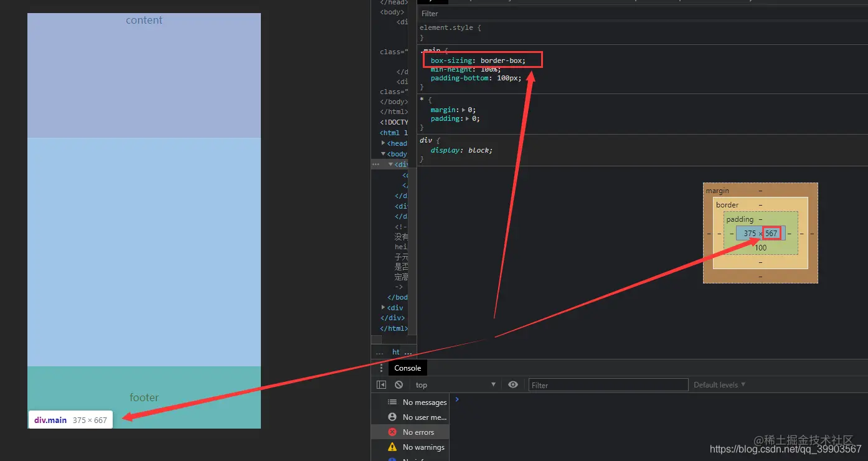Create live expression with eye icon

pos(513,385)
